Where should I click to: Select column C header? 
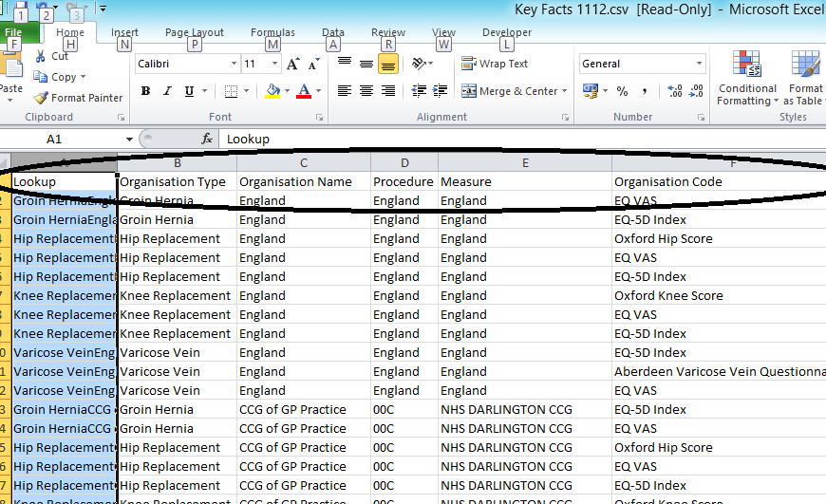click(x=304, y=163)
